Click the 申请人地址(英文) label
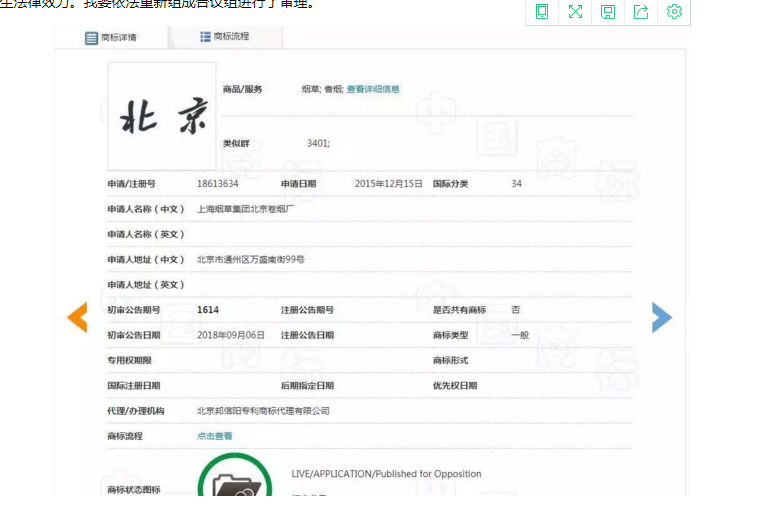The image size is (769, 505). (146, 285)
